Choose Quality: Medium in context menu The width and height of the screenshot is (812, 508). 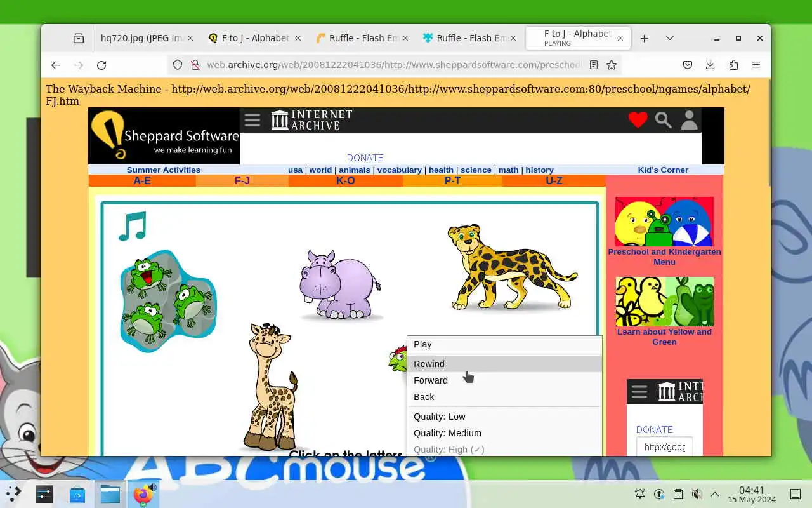[504, 433]
